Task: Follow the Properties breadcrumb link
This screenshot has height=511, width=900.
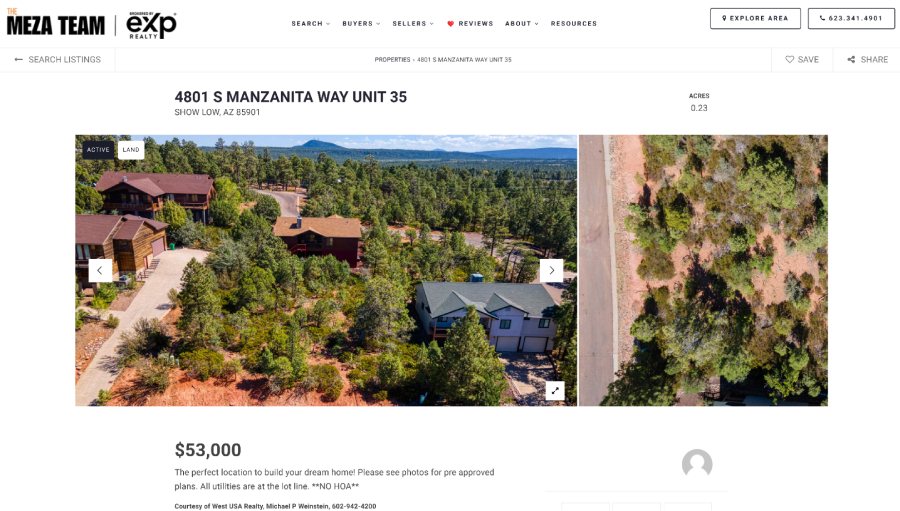Action: [392, 60]
